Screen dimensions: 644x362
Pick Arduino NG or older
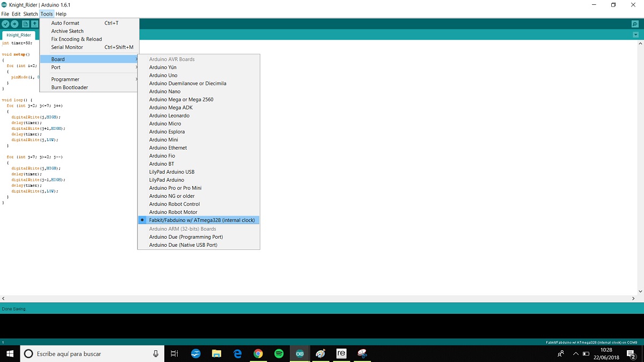click(199, 196)
